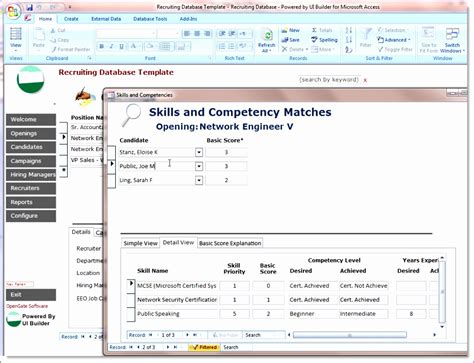Click the Exit button
The width and height of the screenshot is (474, 363).
pyautogui.click(x=31, y=295)
